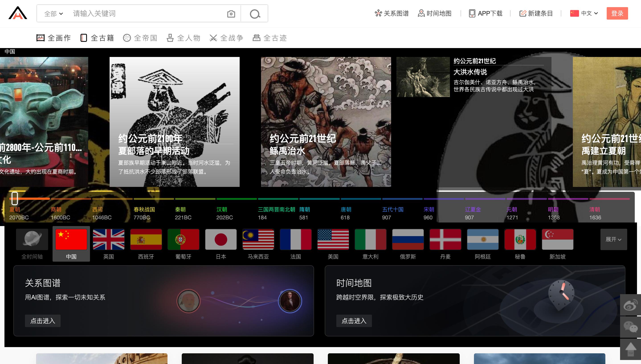Click the site logo icon

(18, 13)
